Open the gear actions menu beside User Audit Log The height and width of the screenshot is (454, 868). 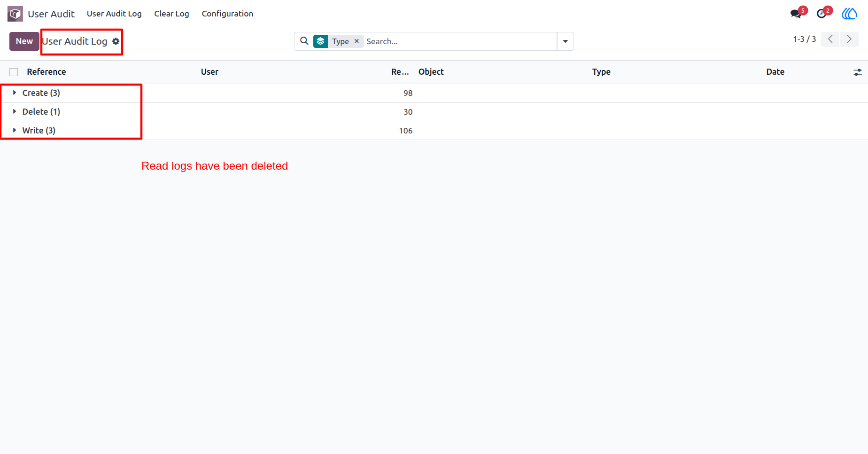pyautogui.click(x=116, y=41)
